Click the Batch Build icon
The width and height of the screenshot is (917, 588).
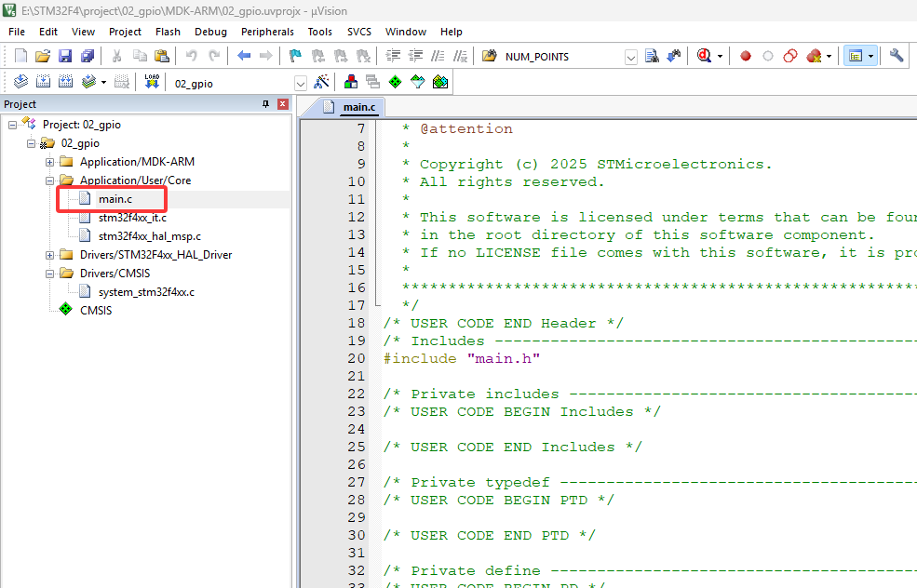tap(88, 82)
